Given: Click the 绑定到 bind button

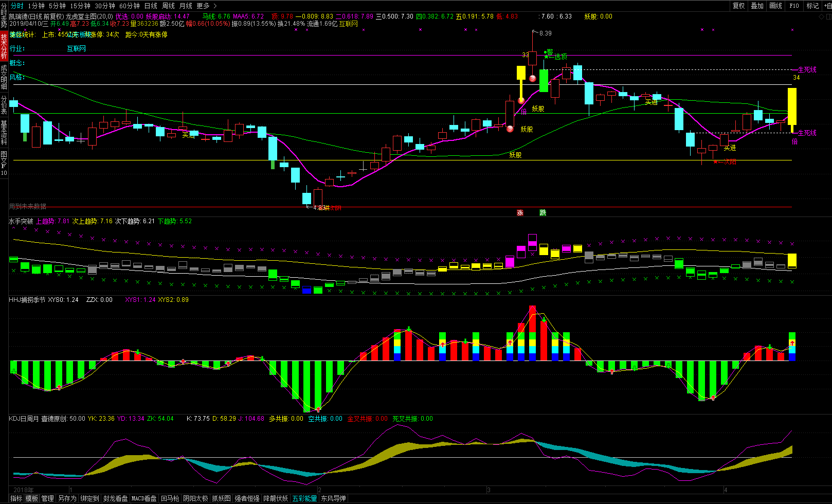Looking at the screenshot, I should (89, 498).
